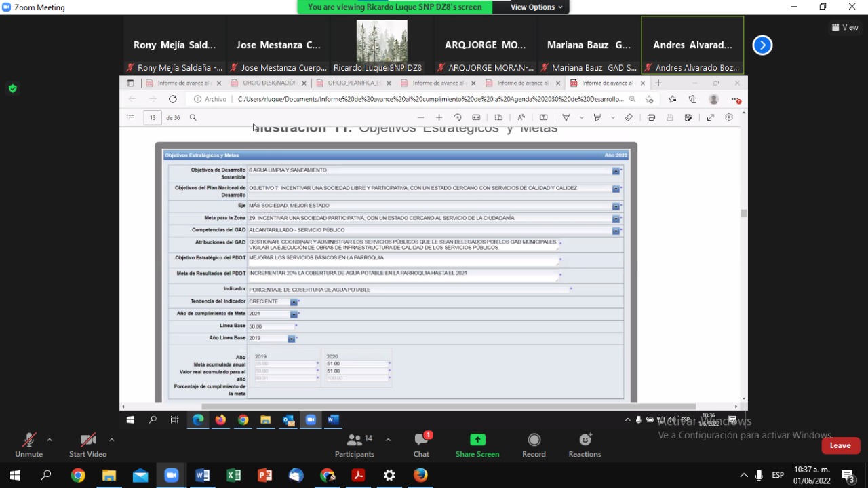Image resolution: width=868 pixels, height=488 pixels.
Task: Expand the Participants options arrow
Action: point(388,440)
